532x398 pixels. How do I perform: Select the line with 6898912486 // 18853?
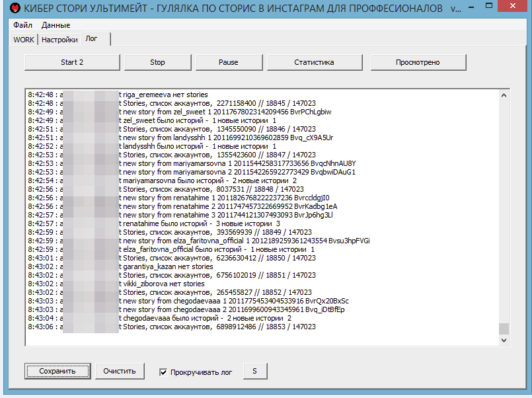(172, 327)
